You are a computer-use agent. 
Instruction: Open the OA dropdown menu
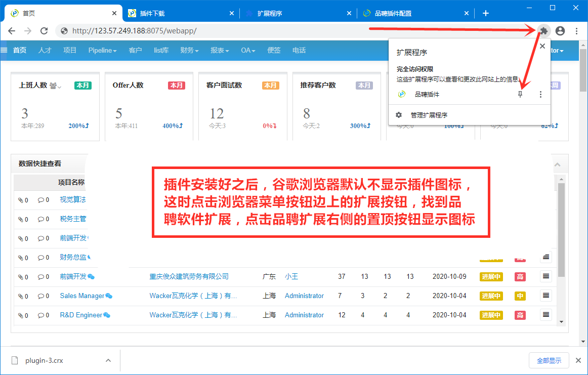247,50
